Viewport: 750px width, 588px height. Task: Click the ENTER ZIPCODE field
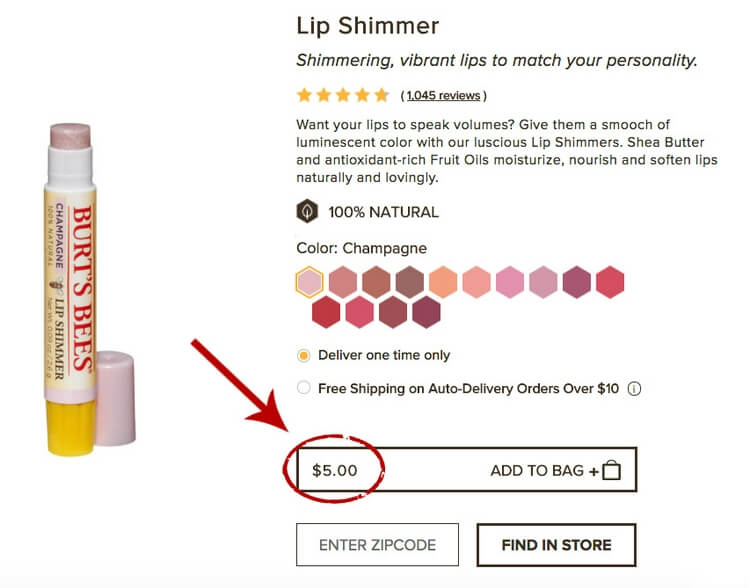(377, 545)
